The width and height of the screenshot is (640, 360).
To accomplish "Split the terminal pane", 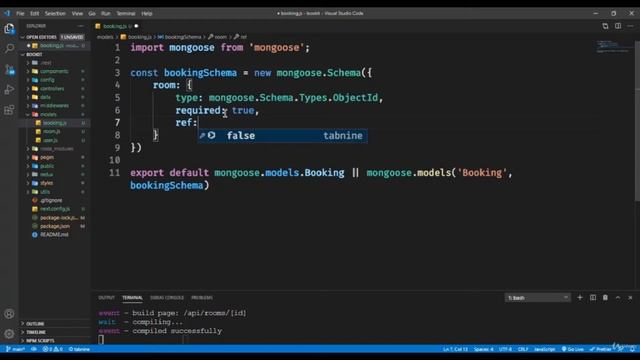I will pyautogui.click(x=593, y=298).
